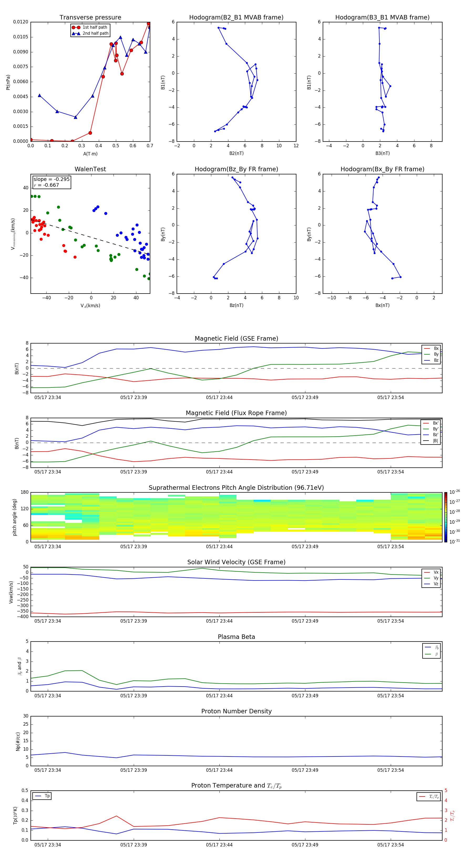Click the 10^-26 colorbar tick label
The image size is (473, 868).
click(x=455, y=492)
